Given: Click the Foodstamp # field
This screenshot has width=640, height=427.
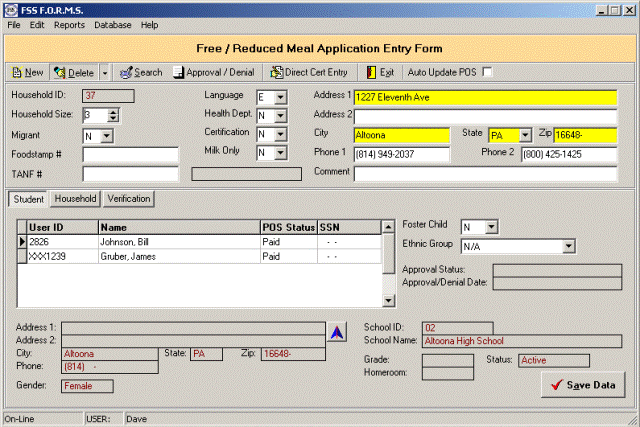Looking at the screenshot, I should 130,155.
